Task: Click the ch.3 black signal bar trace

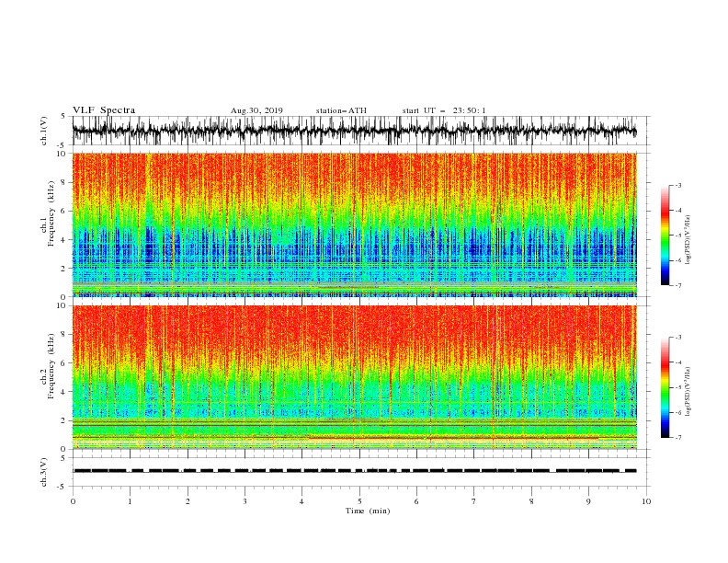Action: click(x=354, y=471)
